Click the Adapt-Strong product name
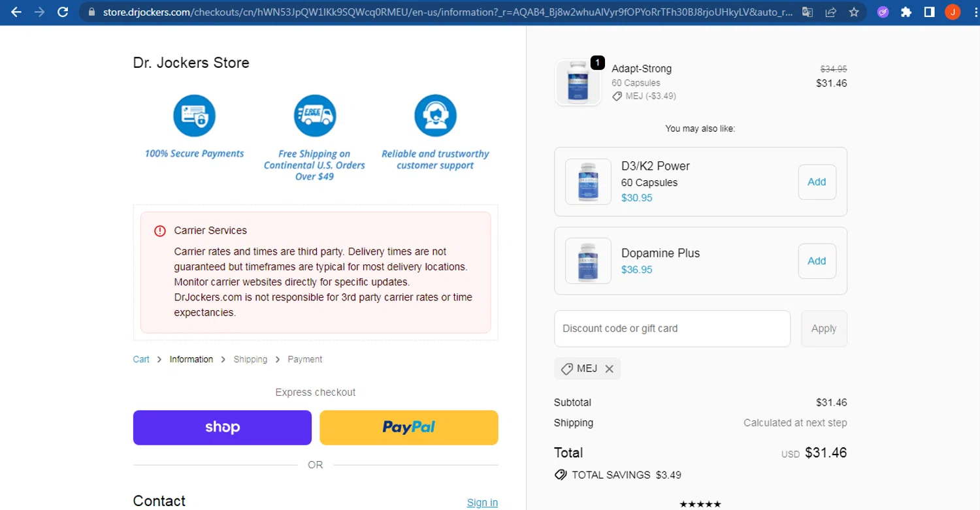 642,69
